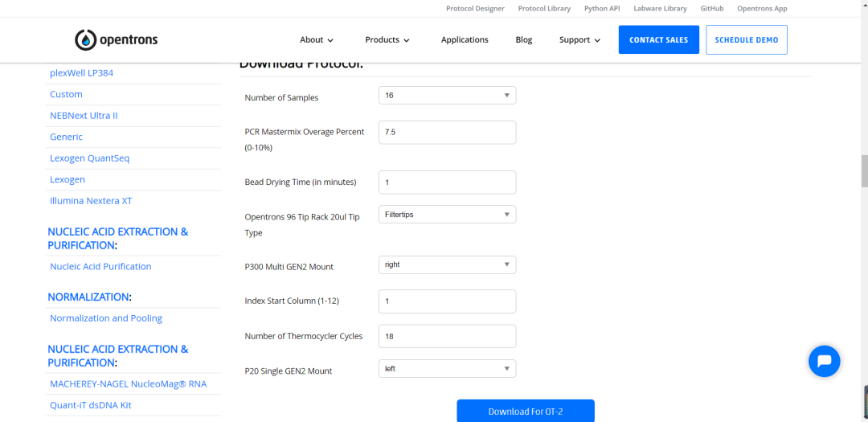Open the GitHub link

pos(712,8)
